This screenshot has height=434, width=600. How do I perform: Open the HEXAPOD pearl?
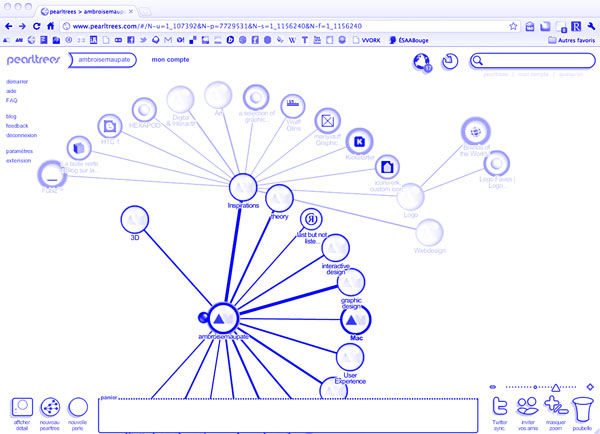pyautogui.click(x=144, y=110)
